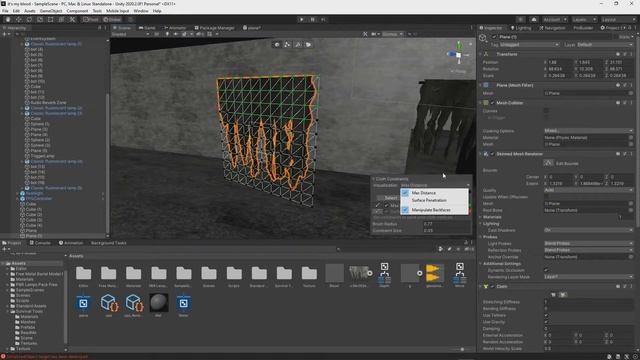Image resolution: width=640 pixels, height=360 pixels.
Task: Collapse the Transform component
Action: click(x=480, y=54)
